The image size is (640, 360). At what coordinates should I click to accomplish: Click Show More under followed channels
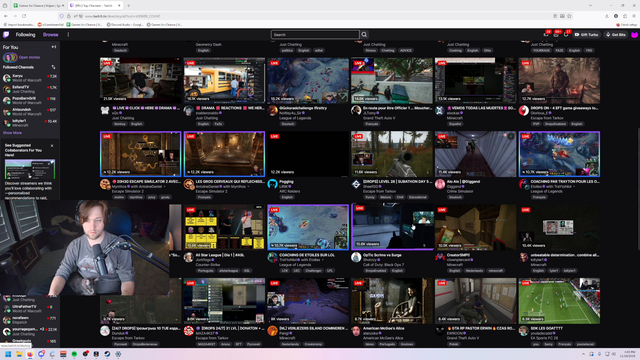[12, 133]
